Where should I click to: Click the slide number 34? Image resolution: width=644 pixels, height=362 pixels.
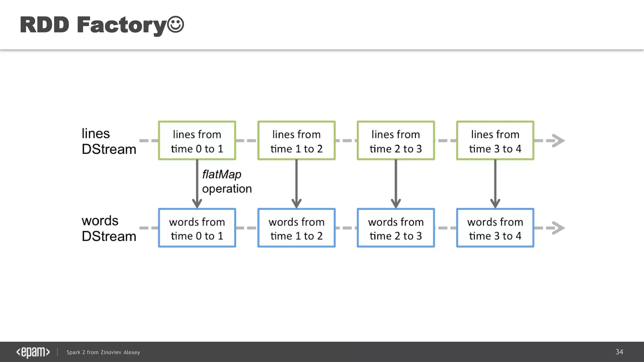pos(619,352)
